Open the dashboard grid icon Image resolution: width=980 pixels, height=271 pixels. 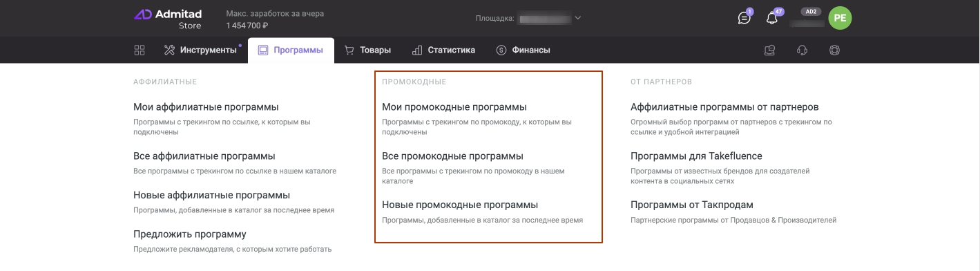tap(140, 50)
